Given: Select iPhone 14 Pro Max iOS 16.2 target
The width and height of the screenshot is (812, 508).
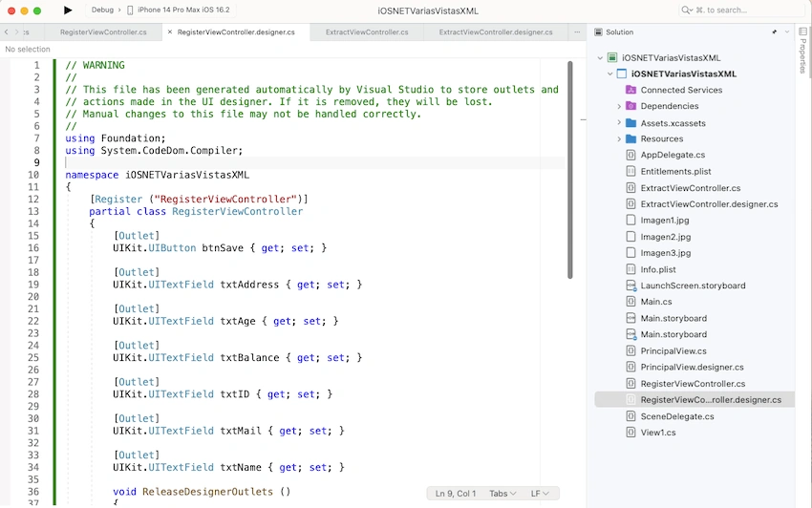Looking at the screenshot, I should coord(183,10).
